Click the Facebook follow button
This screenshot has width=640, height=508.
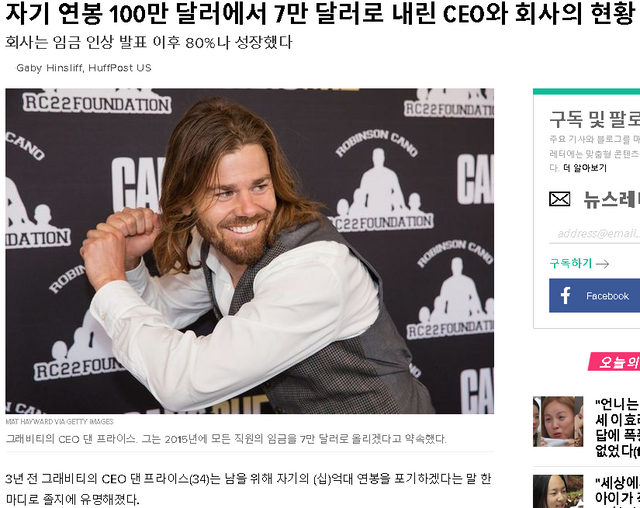click(594, 296)
